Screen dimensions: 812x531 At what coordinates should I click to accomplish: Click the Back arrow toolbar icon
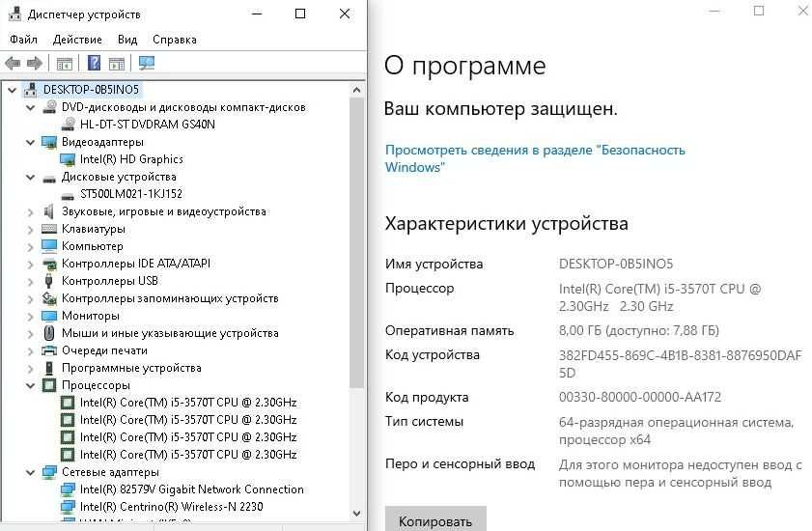(x=13, y=64)
